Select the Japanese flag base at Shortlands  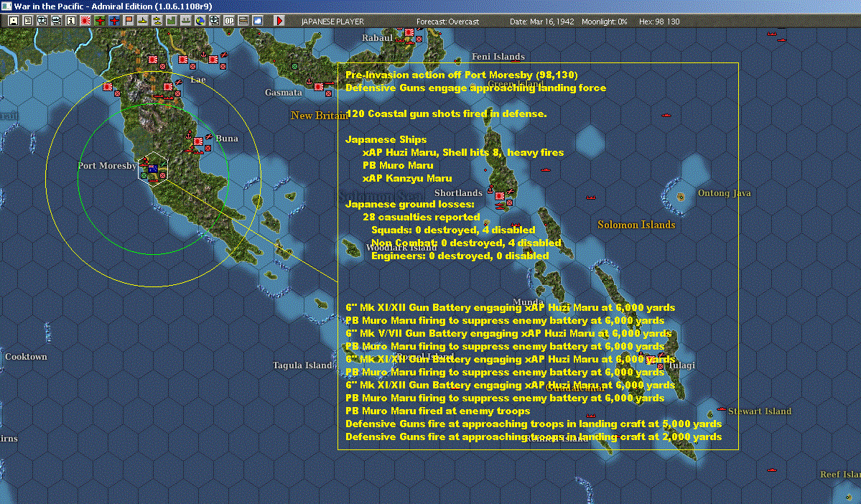pyautogui.click(x=500, y=196)
